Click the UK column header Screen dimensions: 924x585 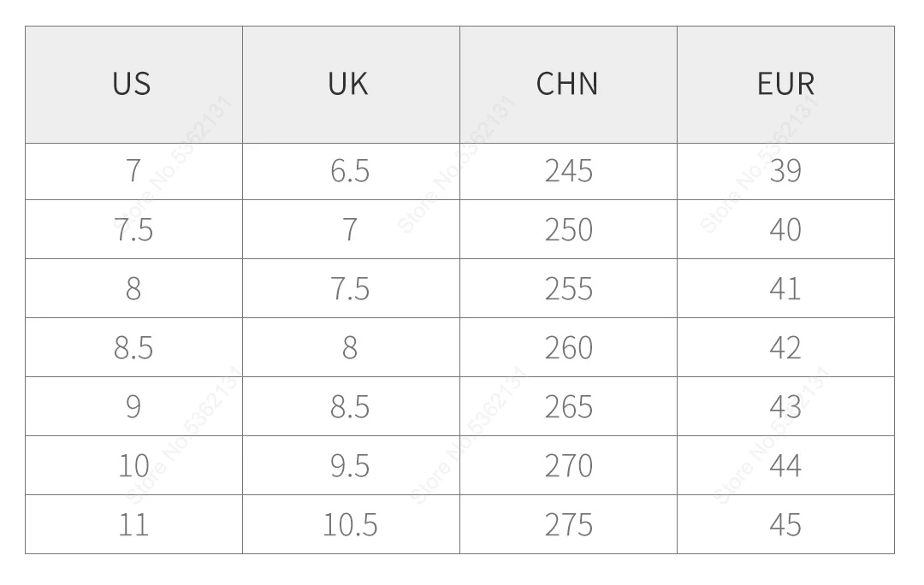pos(348,84)
